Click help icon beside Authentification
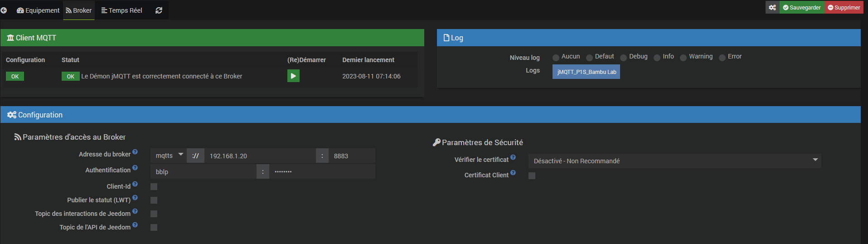 click(x=135, y=168)
